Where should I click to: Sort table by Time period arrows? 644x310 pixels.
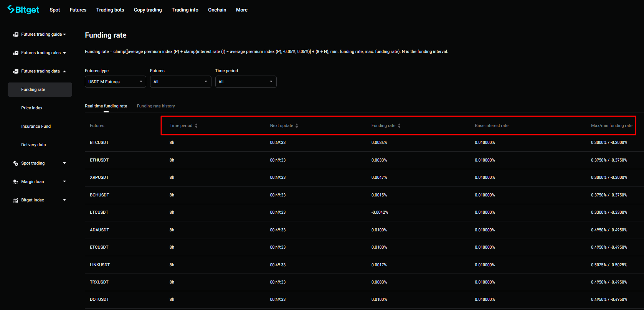click(x=196, y=126)
